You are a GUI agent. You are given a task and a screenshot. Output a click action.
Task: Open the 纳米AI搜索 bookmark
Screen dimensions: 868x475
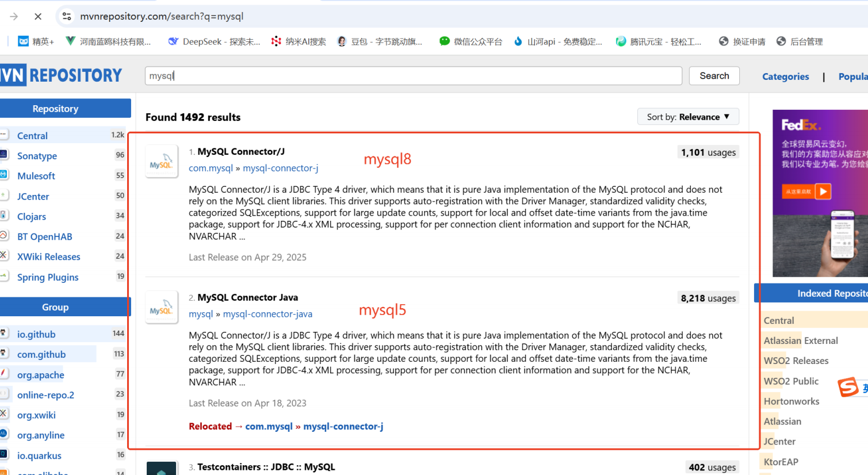click(x=299, y=41)
